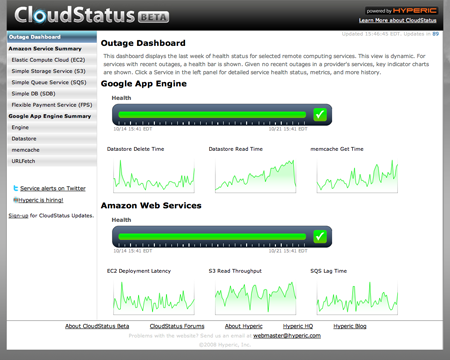Open the Datastore Delete Time chart
The width and height of the screenshot is (450, 360).
click(x=154, y=175)
